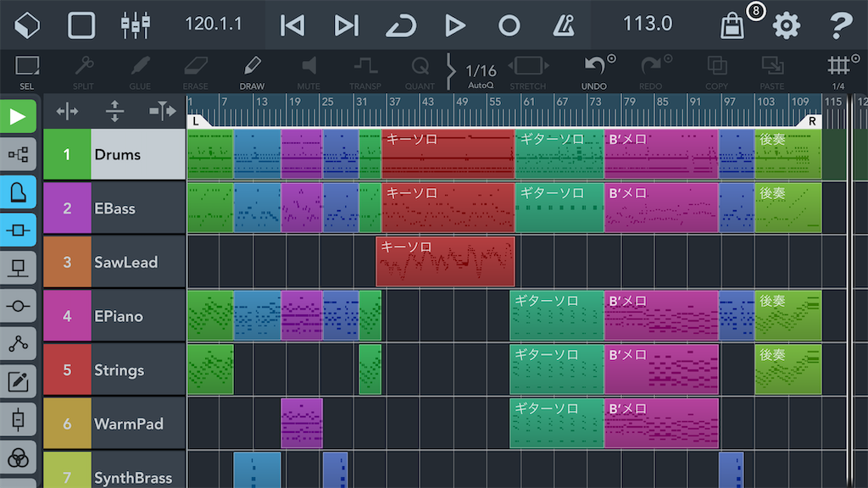Select the MUTE tool
Viewport: 868px width, 488px height.
[x=309, y=72]
